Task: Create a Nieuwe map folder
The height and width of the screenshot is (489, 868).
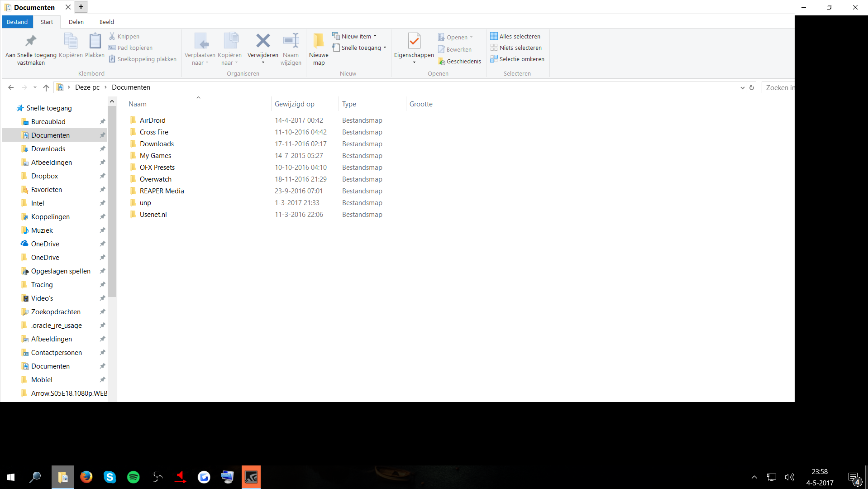Action: [x=319, y=49]
